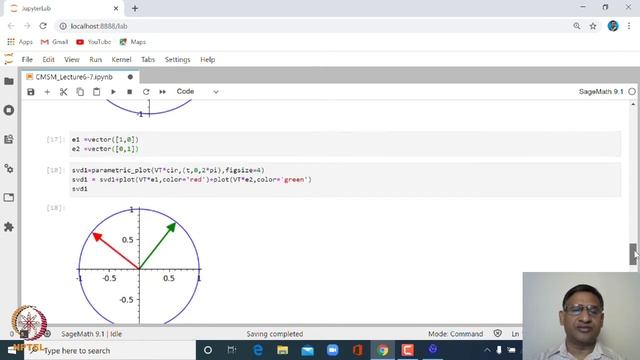The height and width of the screenshot is (360, 640).
Task: Go forward in browser history
Action: click(27, 26)
